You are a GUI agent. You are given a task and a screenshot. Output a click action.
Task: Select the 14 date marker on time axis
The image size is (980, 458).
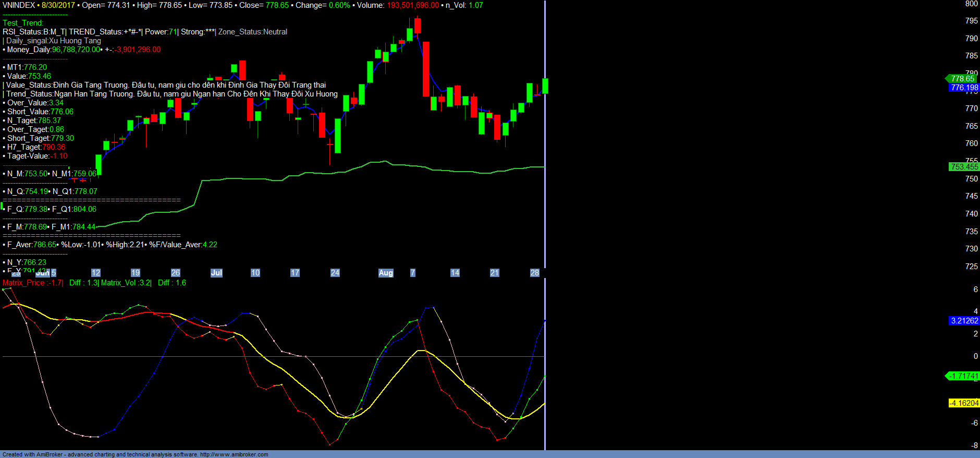point(455,273)
